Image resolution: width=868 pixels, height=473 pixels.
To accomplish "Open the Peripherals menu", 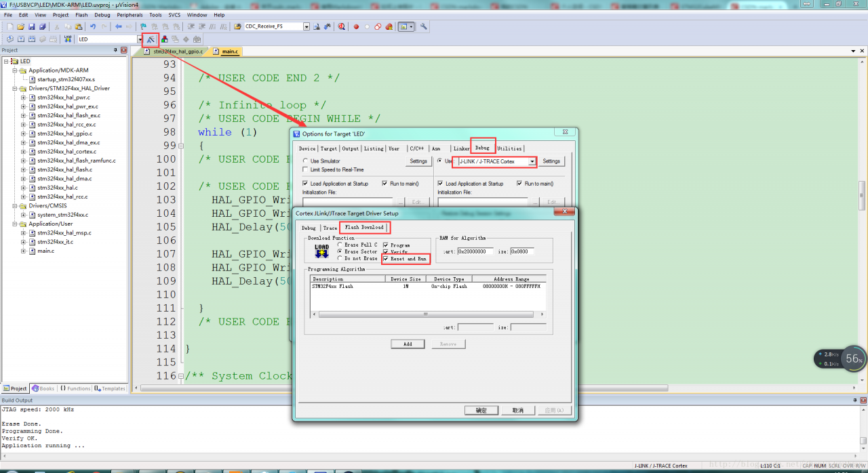I will 130,14.
